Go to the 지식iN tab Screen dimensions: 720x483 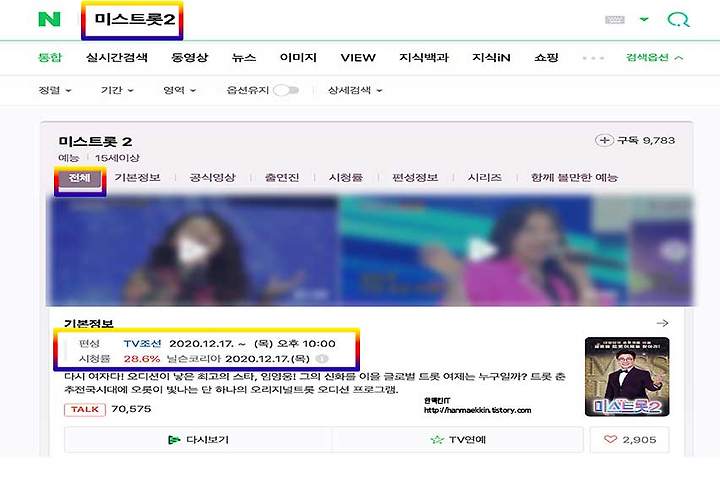(491, 57)
